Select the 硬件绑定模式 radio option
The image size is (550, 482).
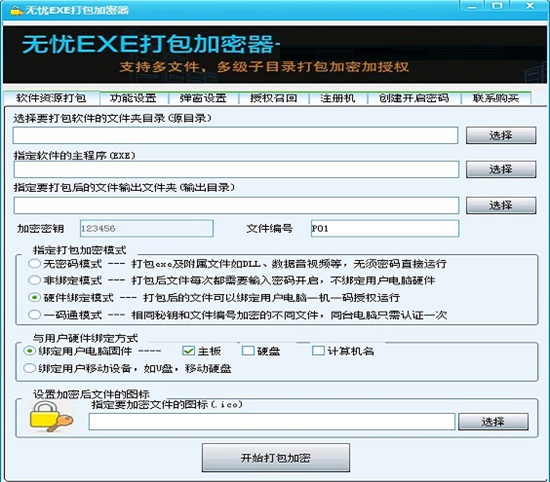tap(34, 297)
